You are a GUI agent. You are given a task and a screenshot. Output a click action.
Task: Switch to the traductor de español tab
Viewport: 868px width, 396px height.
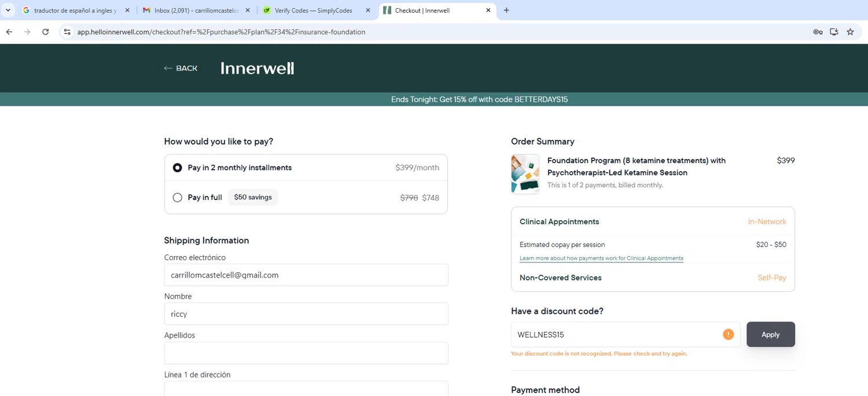pos(75,10)
